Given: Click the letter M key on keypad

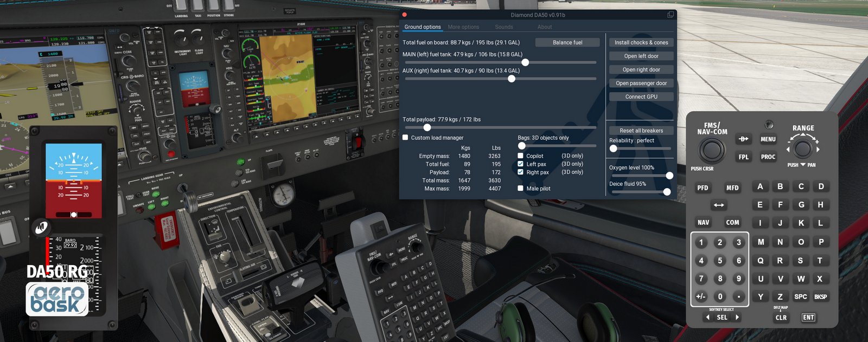Looking at the screenshot, I should [x=761, y=242].
